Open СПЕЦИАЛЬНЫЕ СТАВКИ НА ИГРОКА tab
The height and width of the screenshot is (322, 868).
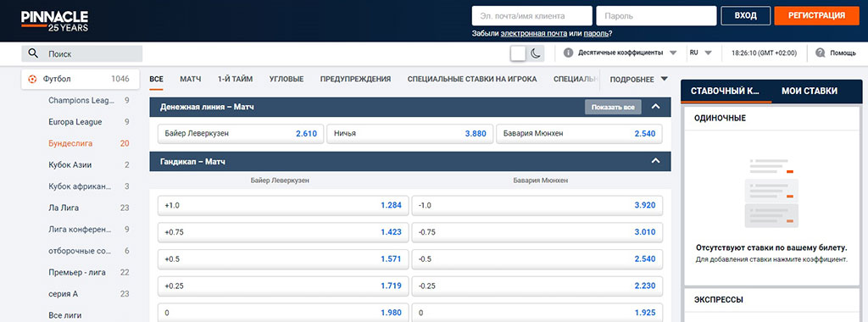(472, 79)
